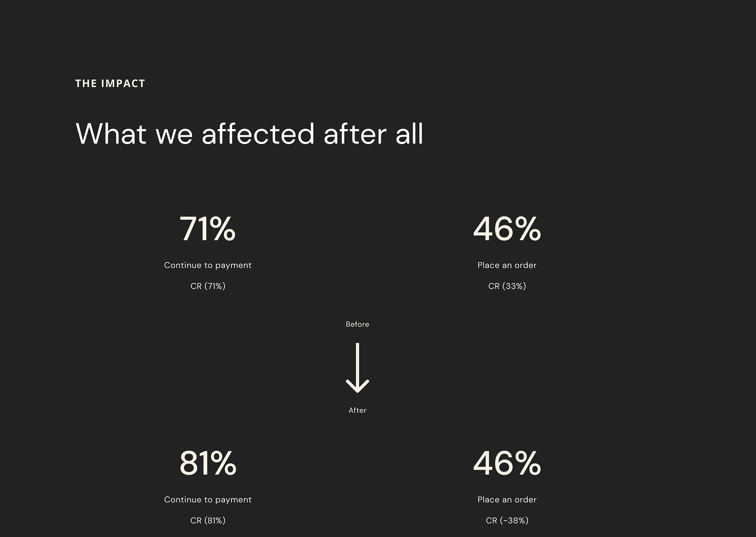Click 'Place an order' above CR (~38%)
Screen dimensions: 756x537
[507, 500]
